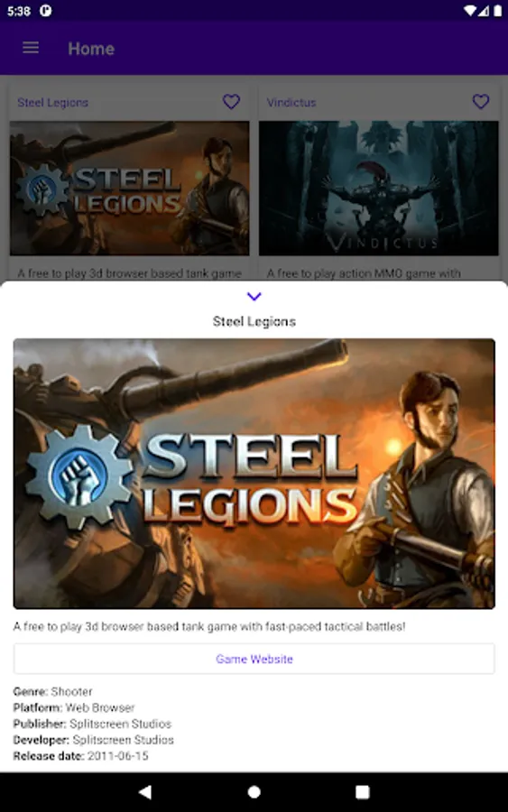Image resolution: width=508 pixels, height=812 pixels.
Task: Select the Vindictus card title
Action: tap(291, 103)
